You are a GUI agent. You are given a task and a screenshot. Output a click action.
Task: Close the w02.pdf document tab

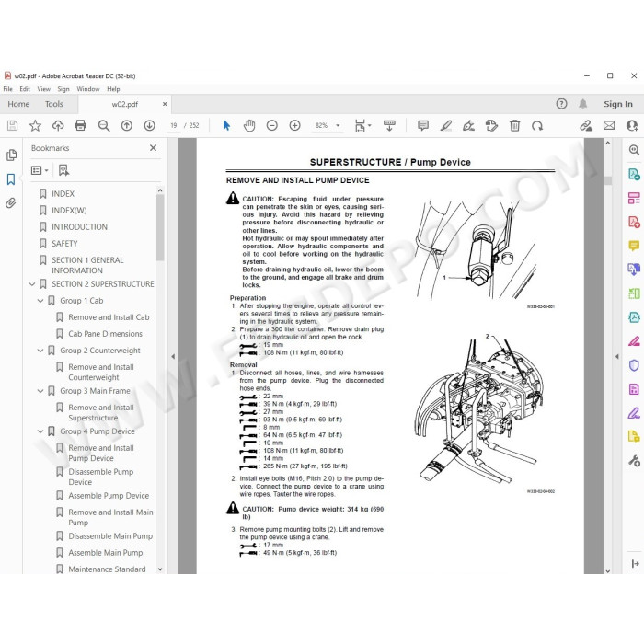click(x=165, y=104)
